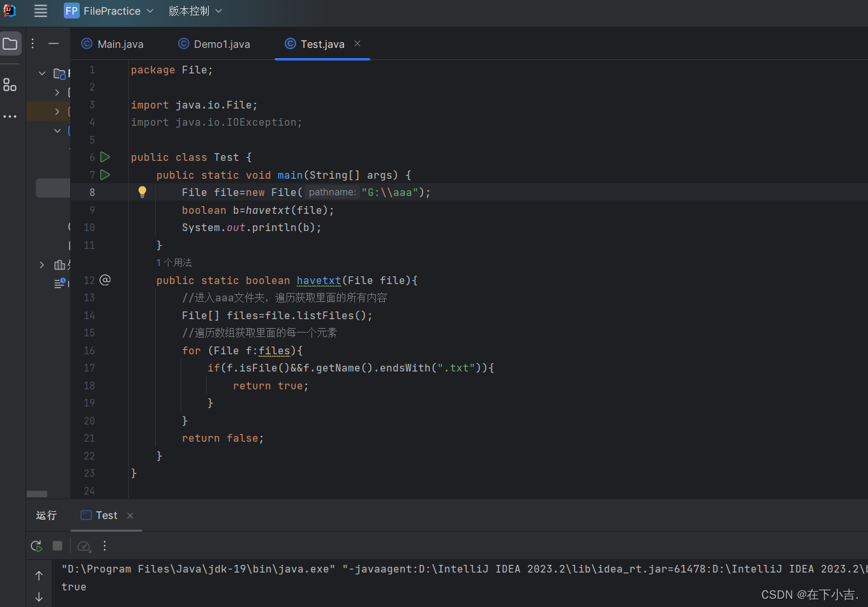Click the pathname: parameter hint
Viewport: 868px width, 607px height.
(332, 192)
